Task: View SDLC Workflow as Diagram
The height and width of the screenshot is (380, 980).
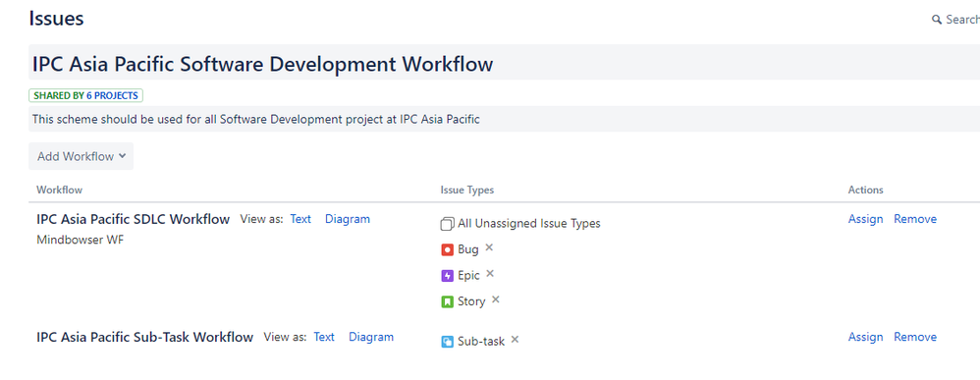Action: coord(348,219)
